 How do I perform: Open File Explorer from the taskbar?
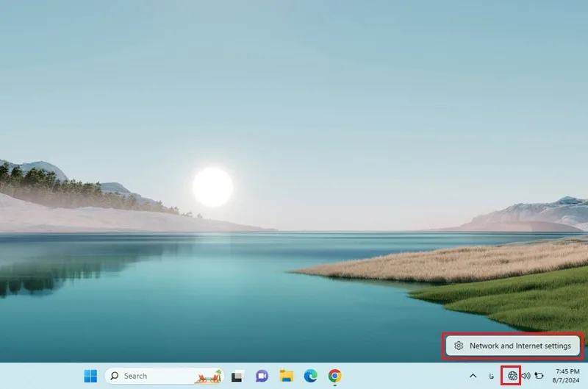click(287, 376)
